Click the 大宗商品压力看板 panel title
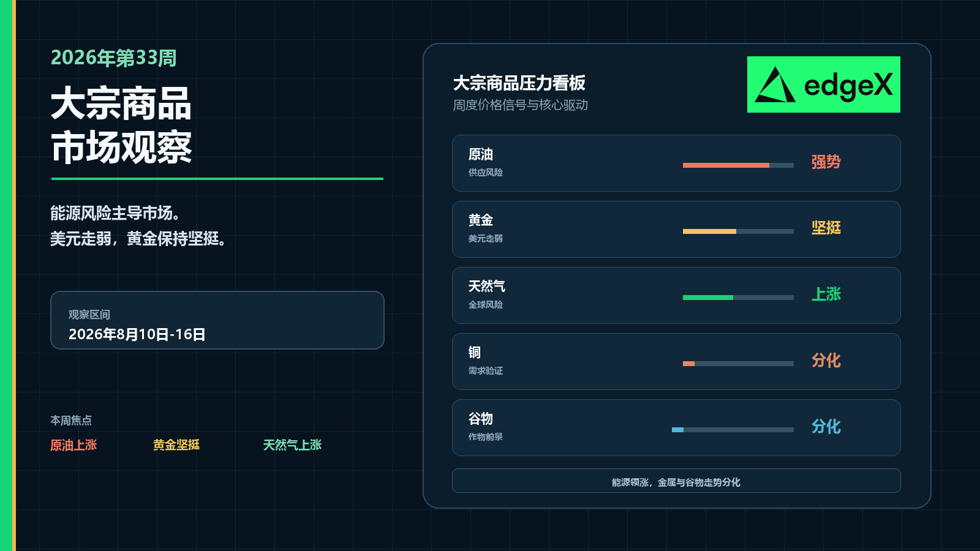This screenshot has height=551, width=980. tap(519, 83)
